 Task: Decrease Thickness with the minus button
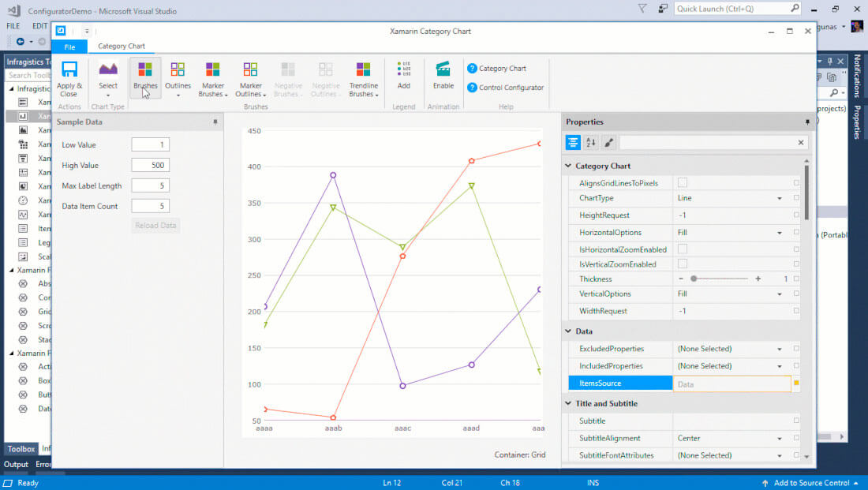[681, 279]
